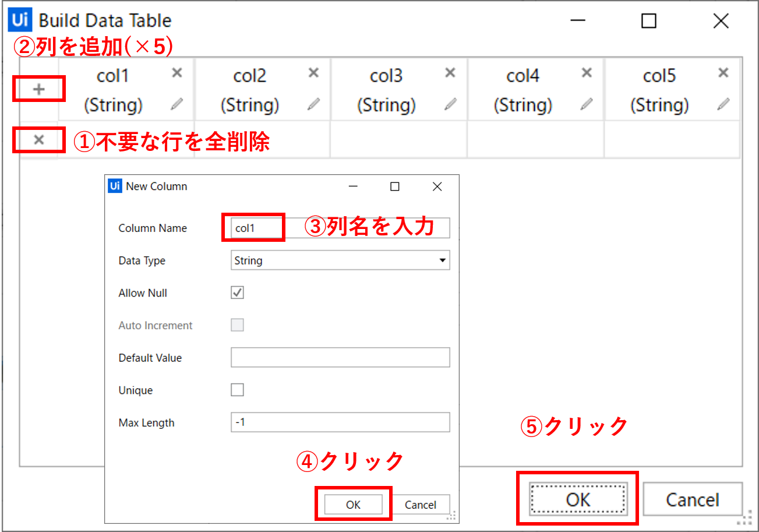
Task: Uncheck the Allow Null checkbox
Action: [x=237, y=293]
